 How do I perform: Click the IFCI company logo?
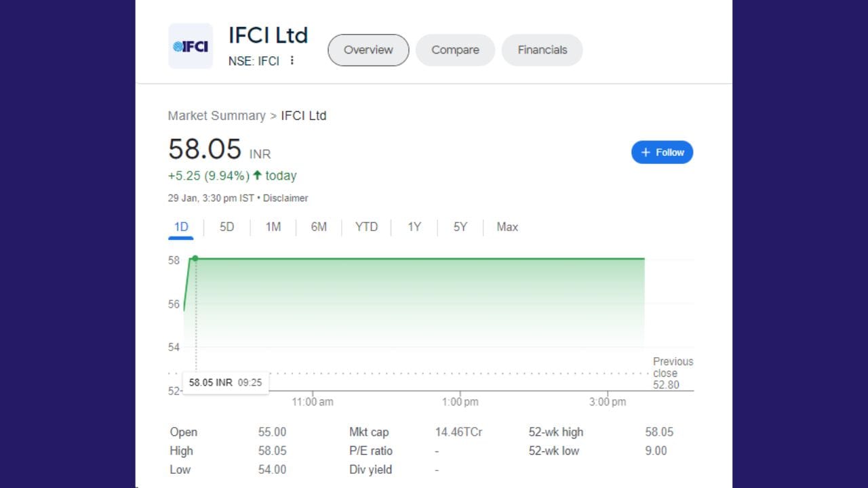tap(191, 45)
